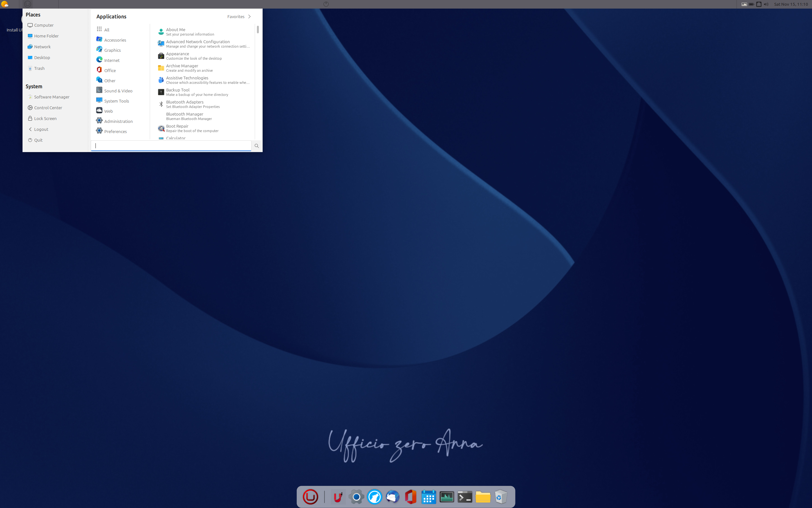
Task: Open the calendar app in the dock
Action: 429,497
